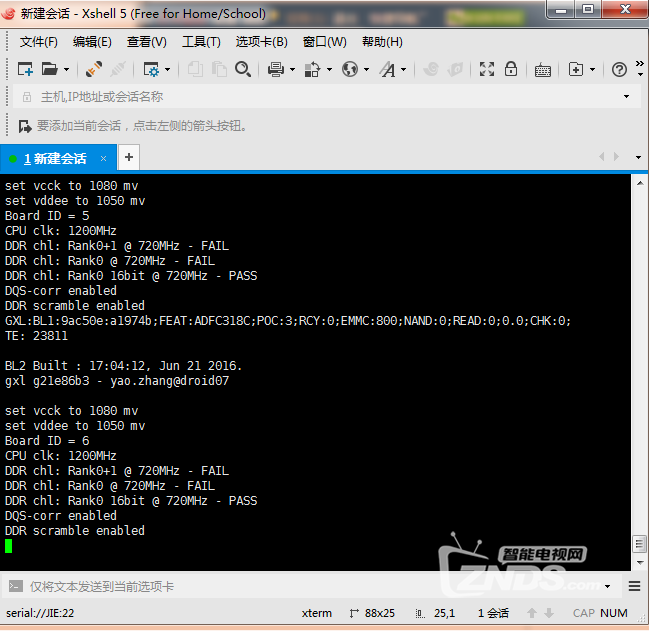Click the New session toolbar icon

coord(25,70)
